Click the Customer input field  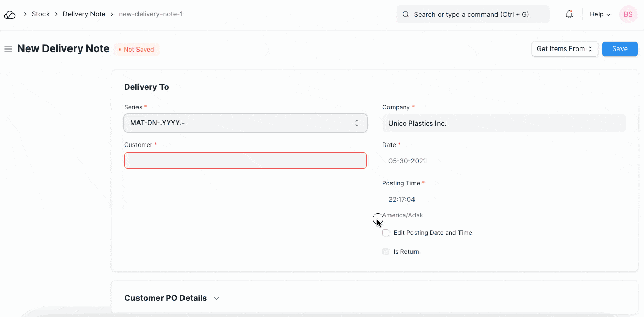[x=245, y=161]
